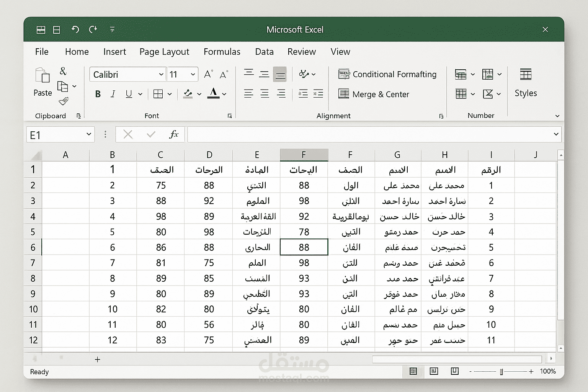Switch to the Home tab
Screen dimensions: 588x392
77,52
